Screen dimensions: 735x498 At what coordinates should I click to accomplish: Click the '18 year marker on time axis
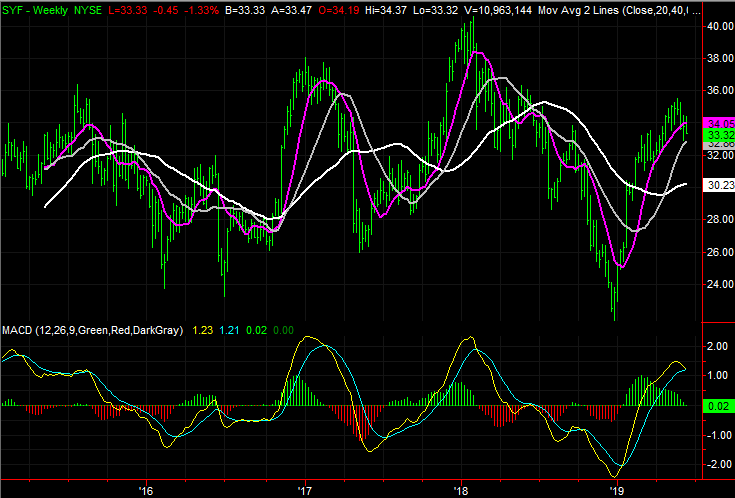pos(462,491)
